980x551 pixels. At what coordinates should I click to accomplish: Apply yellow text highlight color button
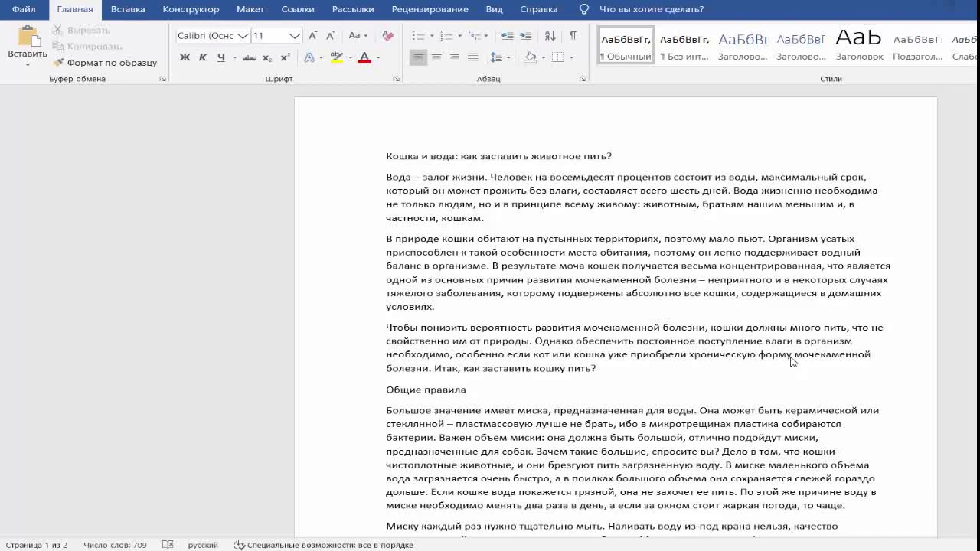[337, 57]
